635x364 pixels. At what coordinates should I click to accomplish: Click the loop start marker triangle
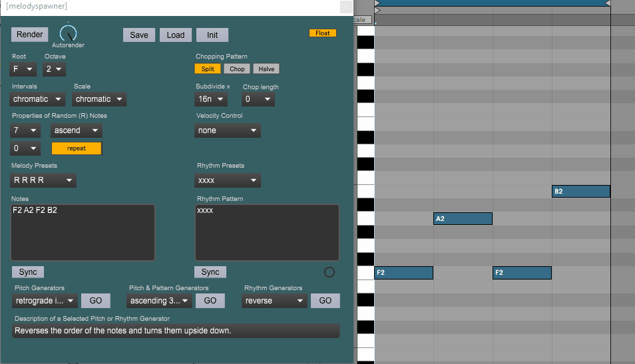[x=377, y=3]
